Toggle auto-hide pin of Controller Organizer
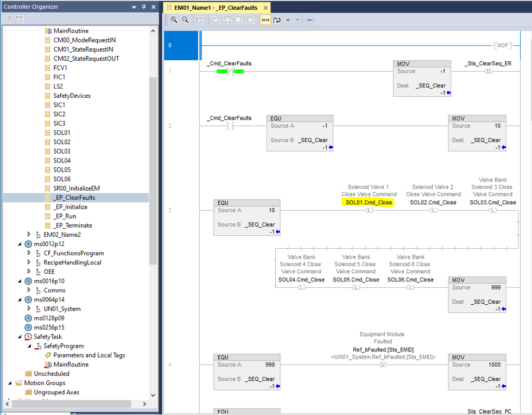This screenshot has width=532, height=415. coord(144,7)
